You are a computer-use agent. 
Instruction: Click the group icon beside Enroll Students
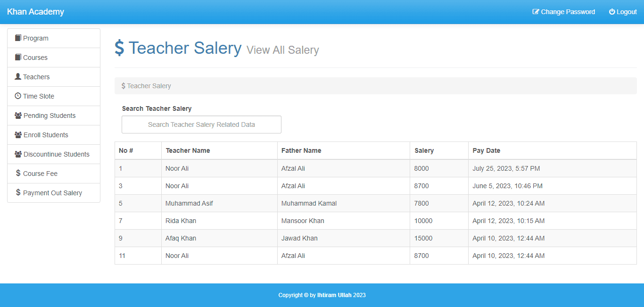(18, 134)
